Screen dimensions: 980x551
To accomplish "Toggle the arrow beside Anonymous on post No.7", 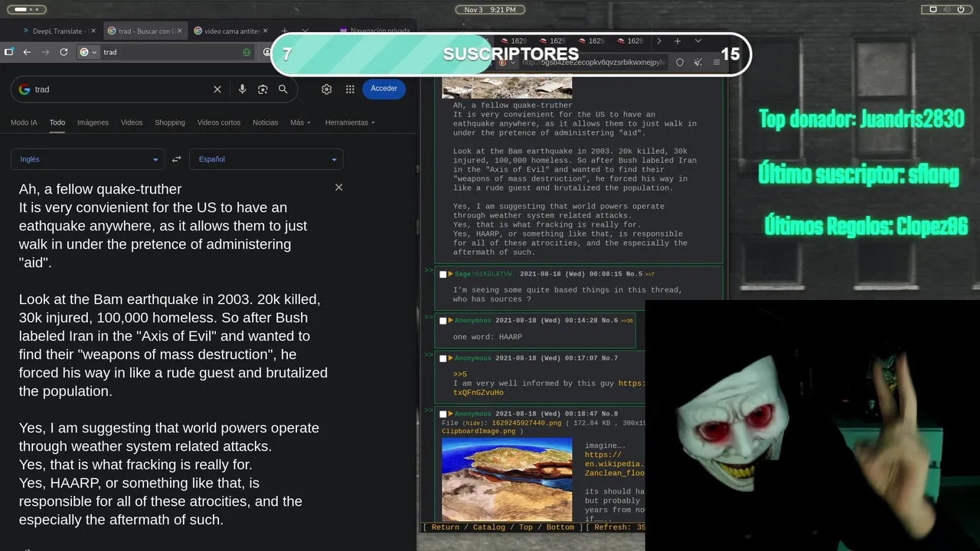I will click(451, 358).
